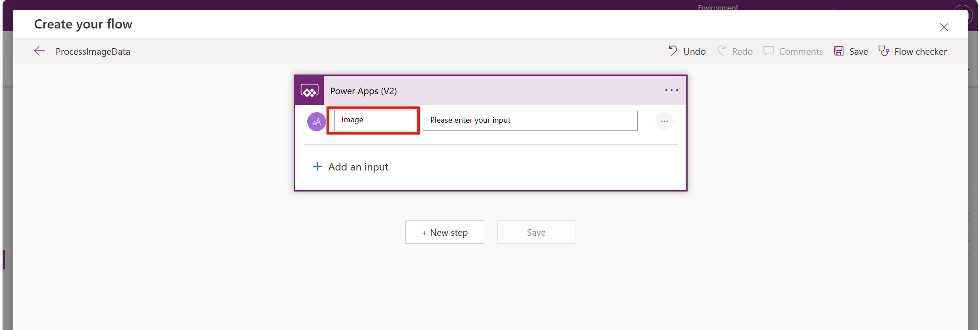Run the Flow checker
This screenshot has width=980, height=330.
coord(913,51)
